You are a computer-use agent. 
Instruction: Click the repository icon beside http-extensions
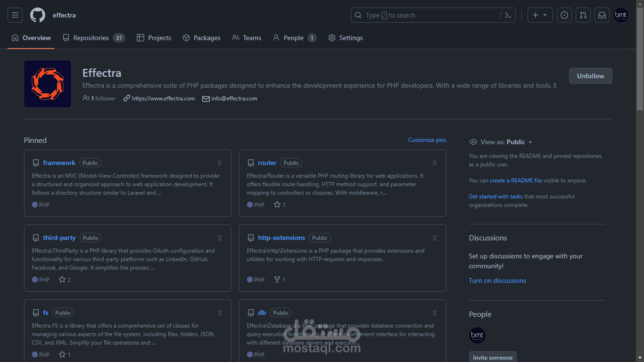[x=251, y=238]
